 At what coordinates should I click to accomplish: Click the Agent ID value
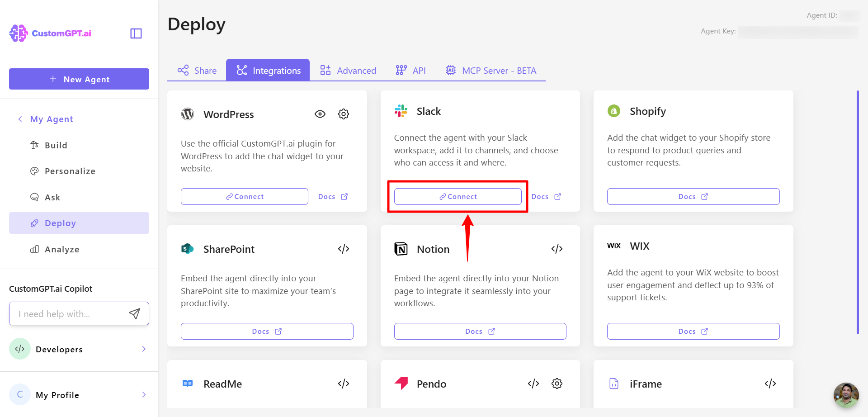coord(849,15)
